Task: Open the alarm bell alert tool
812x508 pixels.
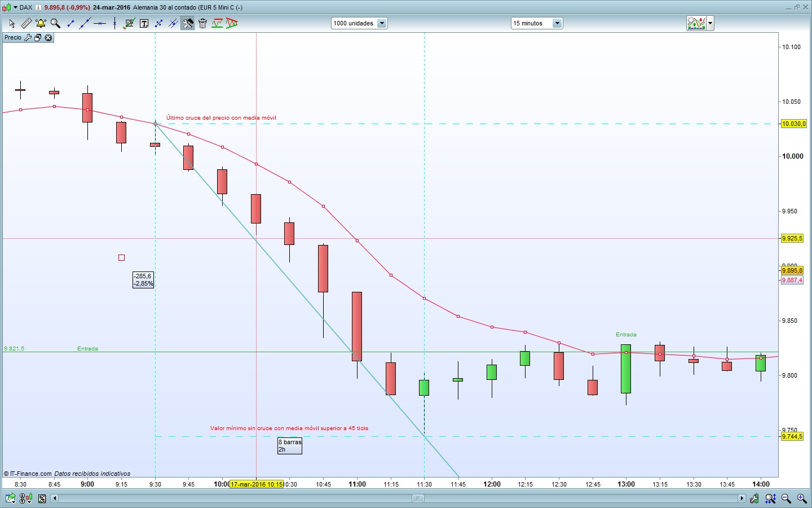Action: point(41,23)
